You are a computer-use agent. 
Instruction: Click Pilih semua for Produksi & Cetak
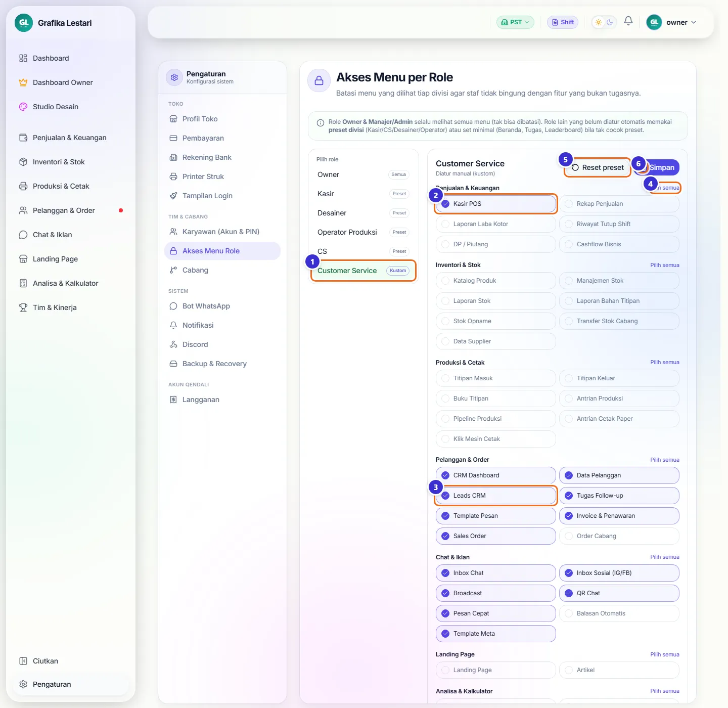click(665, 362)
